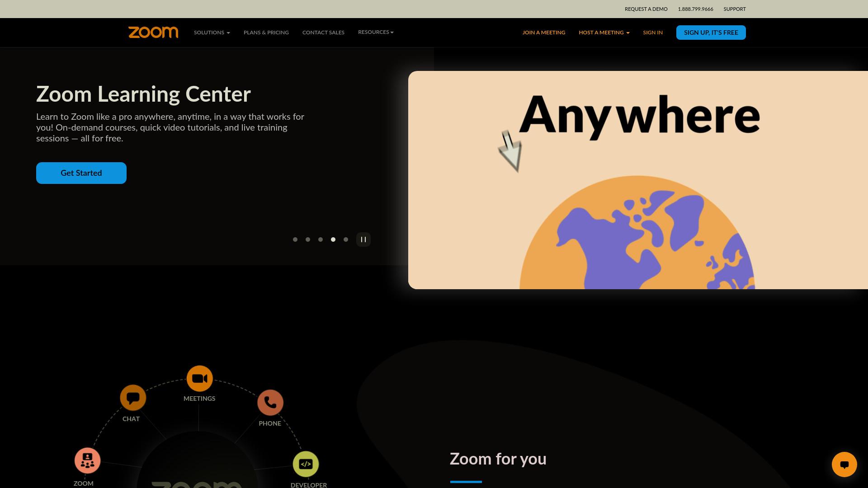Click the Anywhere globe promo video
This screenshot has width=868, height=488.
coord(638,180)
